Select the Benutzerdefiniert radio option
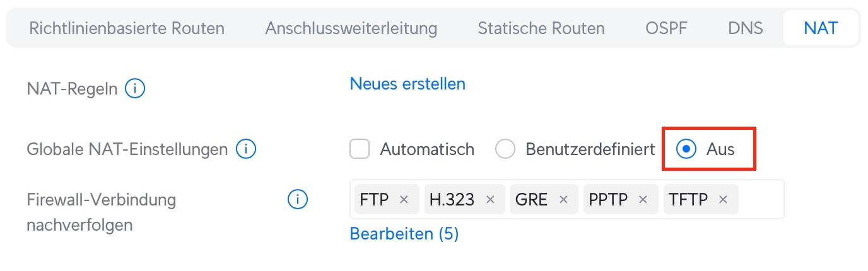The width and height of the screenshot is (868, 271). [x=505, y=149]
